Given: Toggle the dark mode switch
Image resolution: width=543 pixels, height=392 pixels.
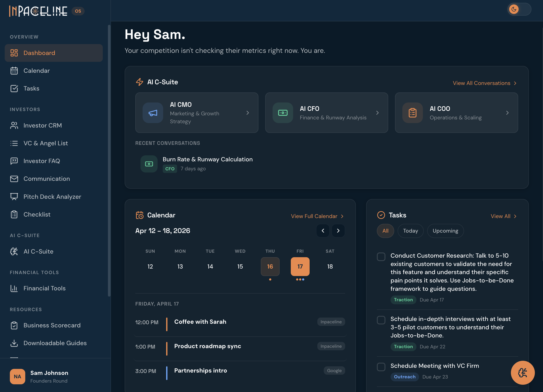Looking at the screenshot, I should (519, 9).
